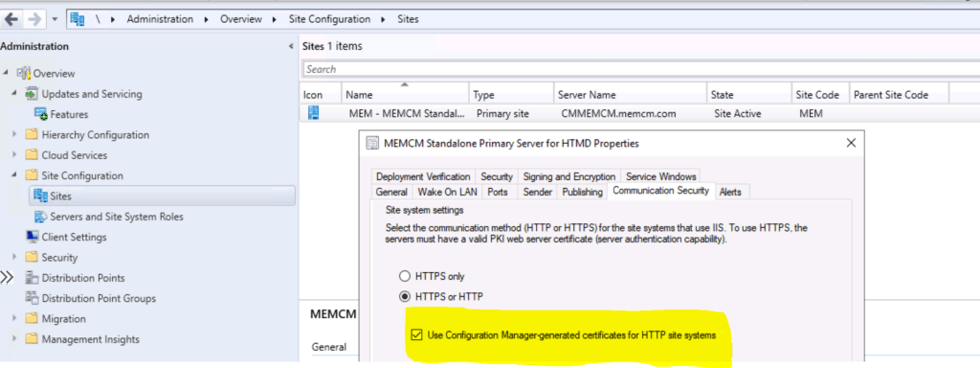Click the Security folder icon
The height and width of the screenshot is (368, 980).
(x=32, y=257)
